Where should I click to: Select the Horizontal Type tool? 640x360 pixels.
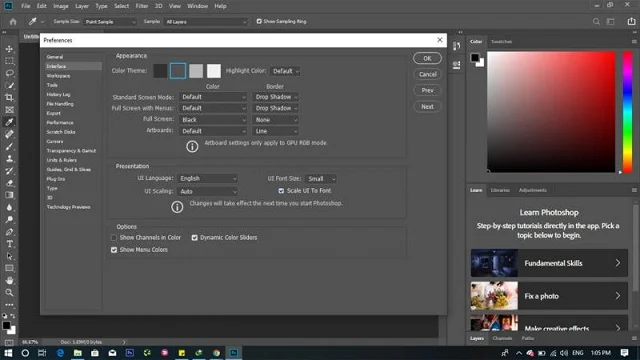[9, 244]
